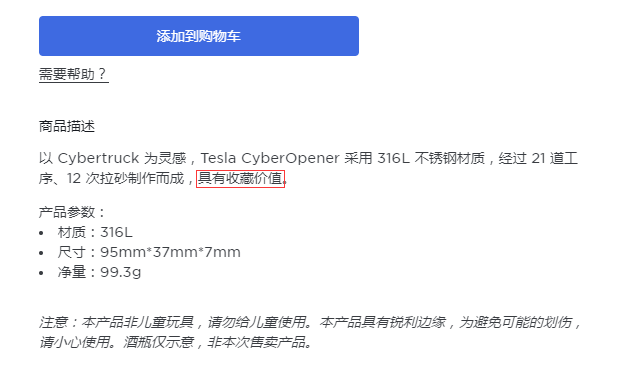Click the bullet before 尺寸

[x=41, y=253]
